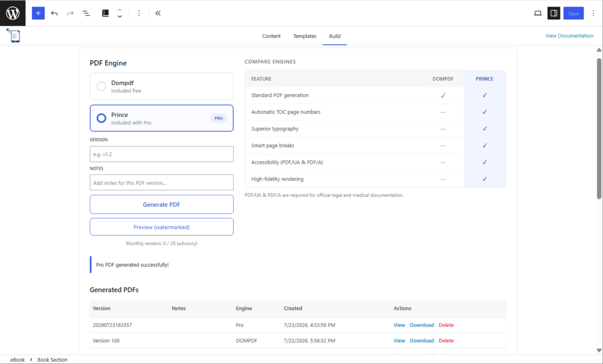Click the 'High-fidelity rendering' feature row

pyautogui.click(x=375, y=179)
